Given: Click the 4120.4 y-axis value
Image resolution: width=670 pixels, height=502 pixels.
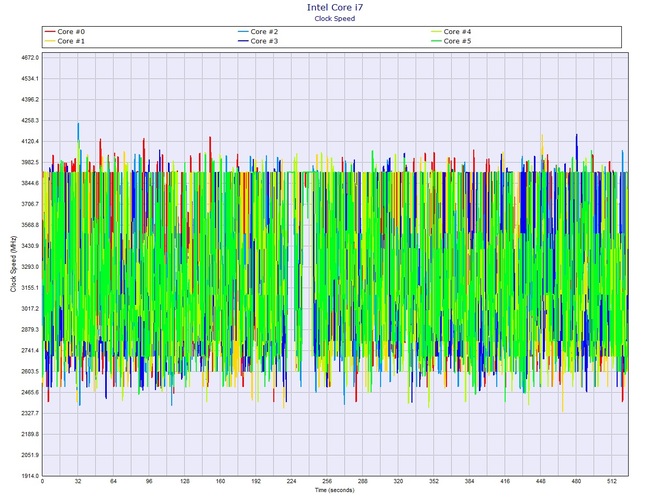Looking at the screenshot, I should pyautogui.click(x=30, y=141).
